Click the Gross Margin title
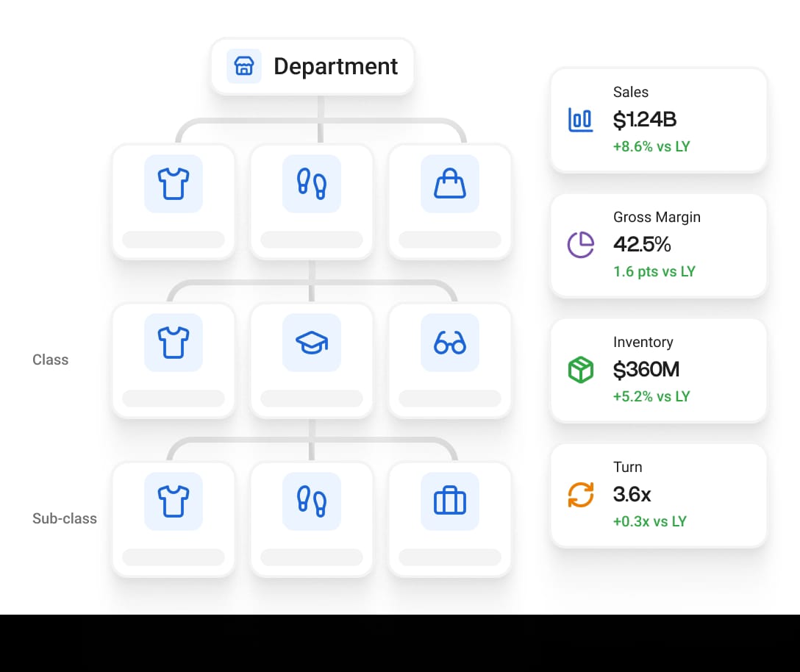 [657, 217]
